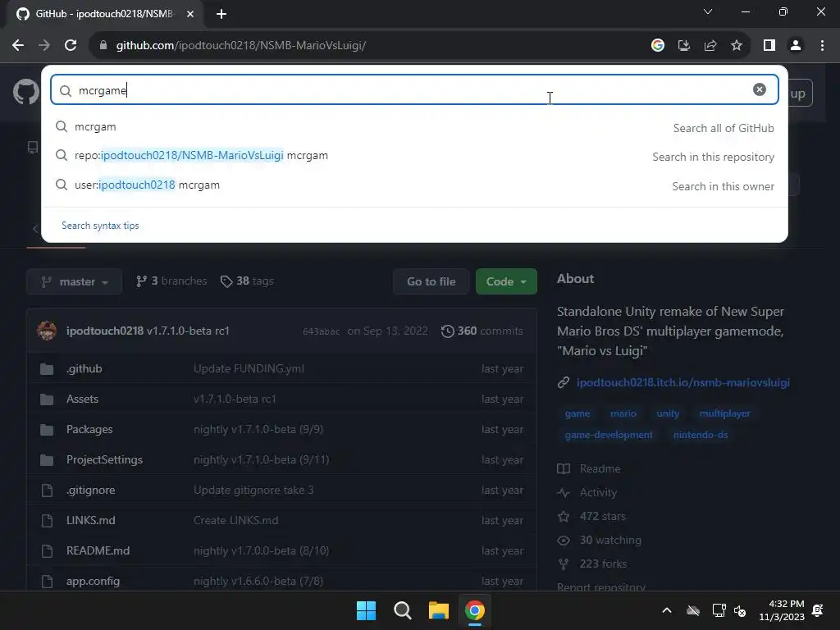Open the app.config file

94,582
